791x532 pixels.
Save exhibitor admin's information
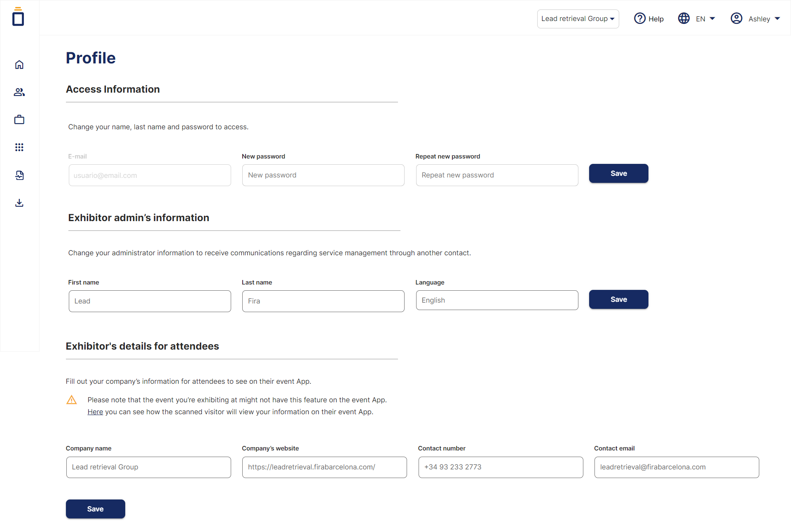pyautogui.click(x=619, y=299)
